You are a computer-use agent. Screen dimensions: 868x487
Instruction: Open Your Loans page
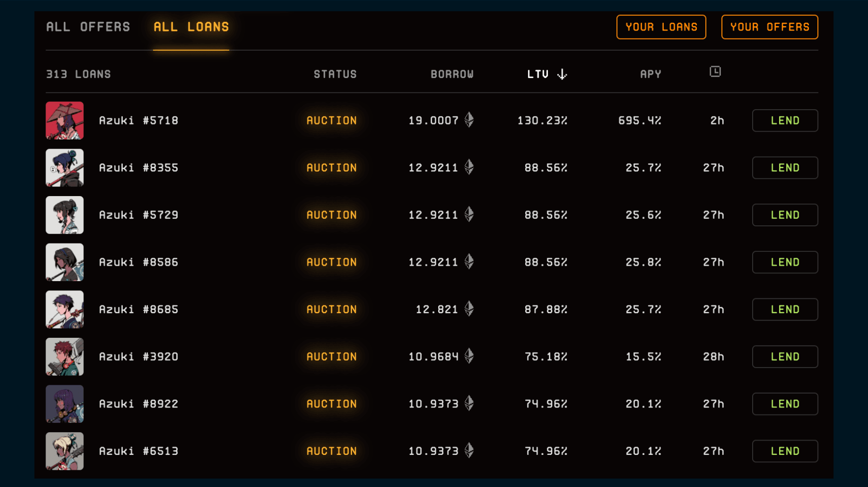[x=661, y=27]
